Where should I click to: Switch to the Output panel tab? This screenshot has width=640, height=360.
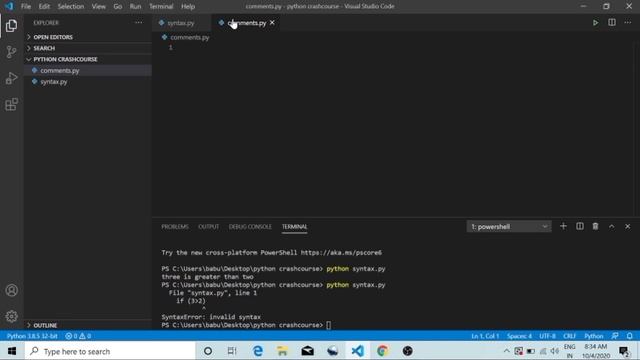[209, 227]
